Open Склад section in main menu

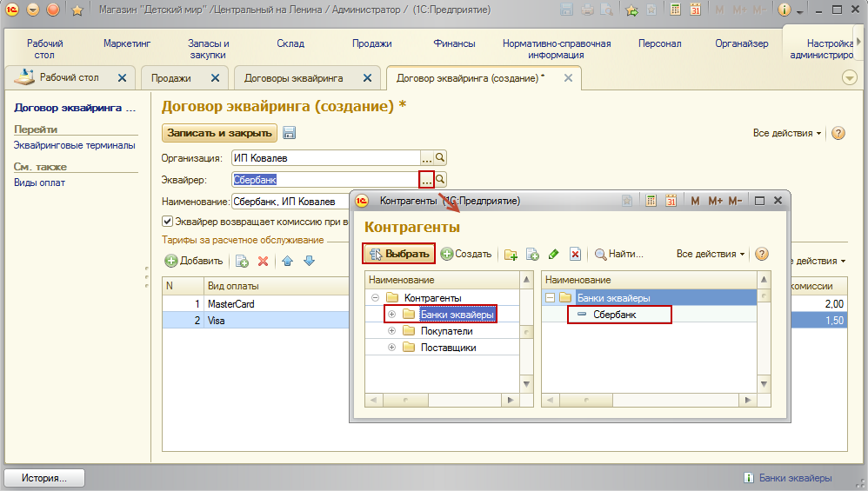(x=290, y=43)
